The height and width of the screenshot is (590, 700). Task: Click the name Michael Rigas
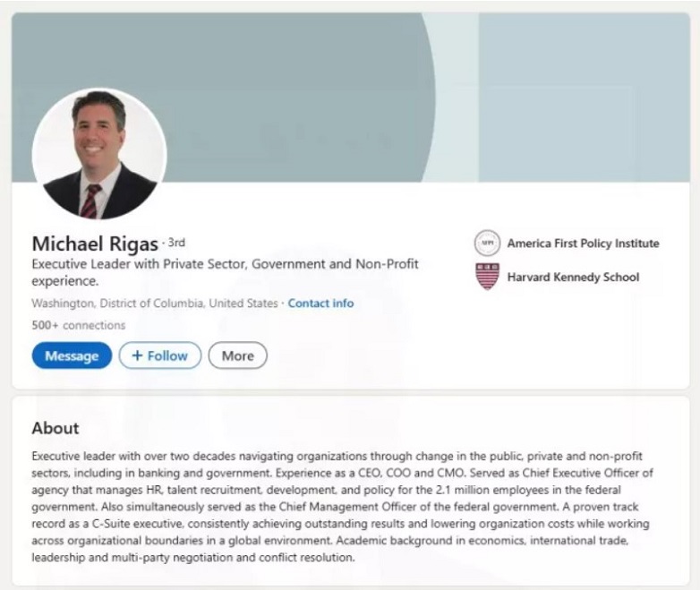click(x=95, y=244)
